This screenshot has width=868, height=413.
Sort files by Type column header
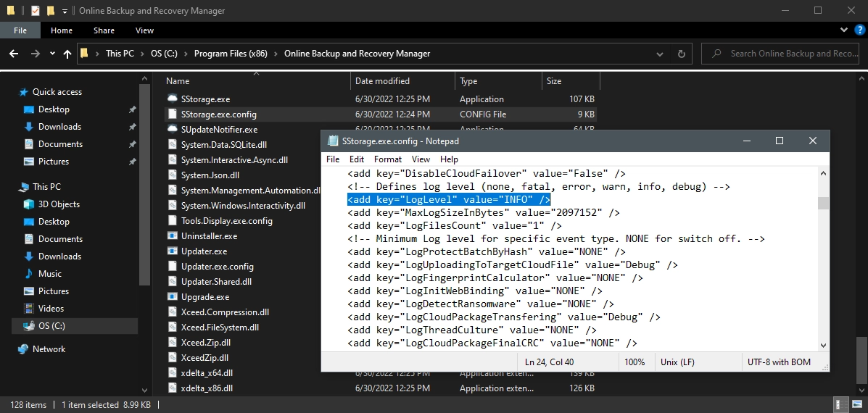pyautogui.click(x=498, y=81)
